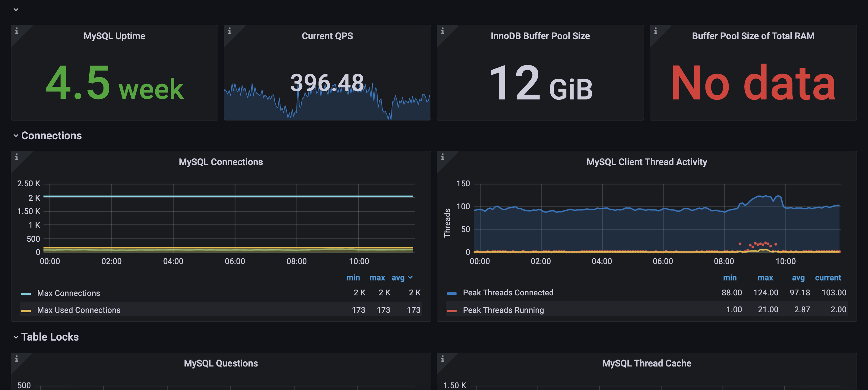Click 2.50 K y-axis label in MySQL Connections
This screenshot has height=390, width=868.
(29, 184)
